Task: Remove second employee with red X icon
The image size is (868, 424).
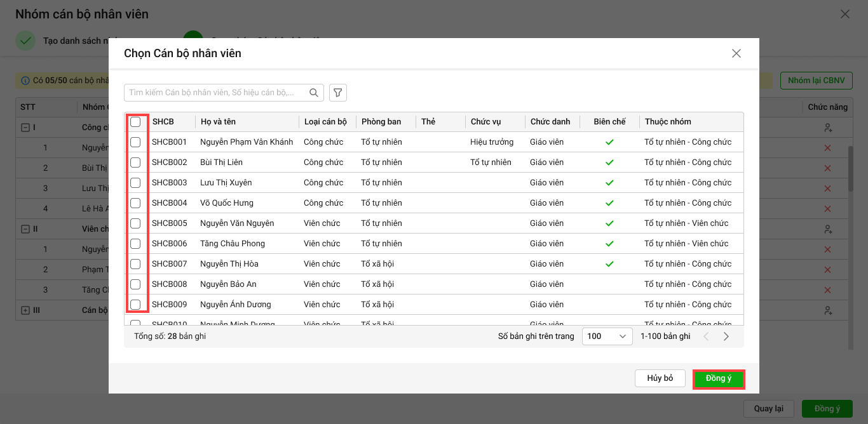Action: [827, 168]
